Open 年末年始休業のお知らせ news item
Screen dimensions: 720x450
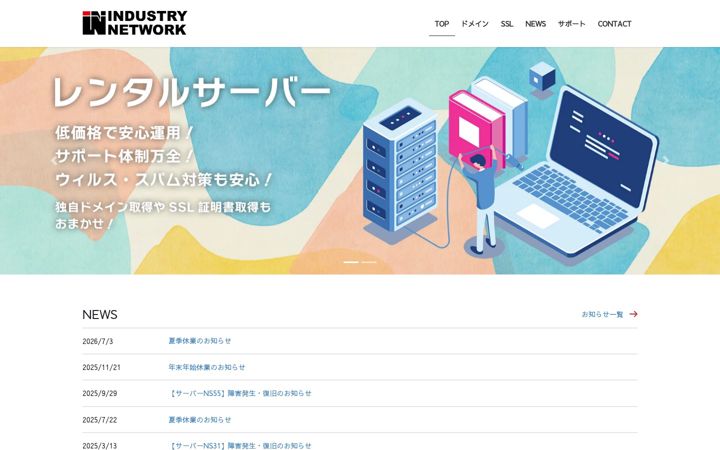click(x=207, y=367)
